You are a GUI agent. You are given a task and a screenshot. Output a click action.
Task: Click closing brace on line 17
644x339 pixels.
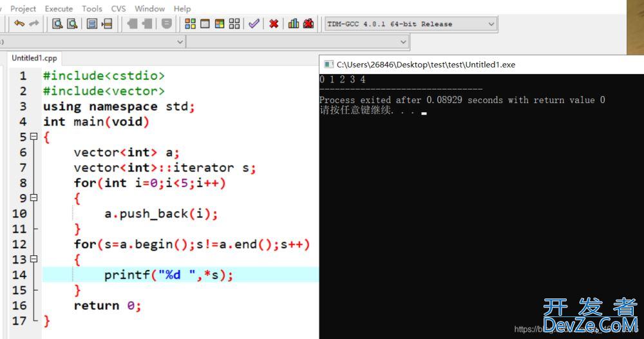(47, 321)
